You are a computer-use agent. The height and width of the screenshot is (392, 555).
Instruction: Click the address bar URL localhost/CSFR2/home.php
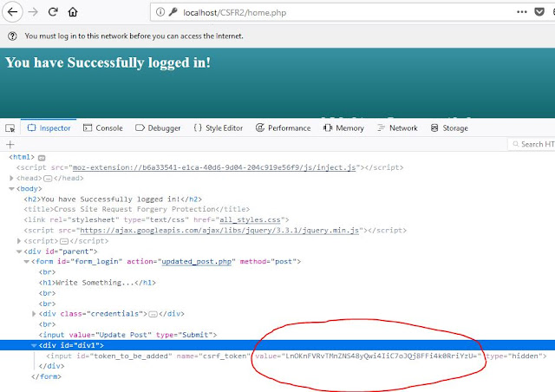pyautogui.click(x=235, y=13)
